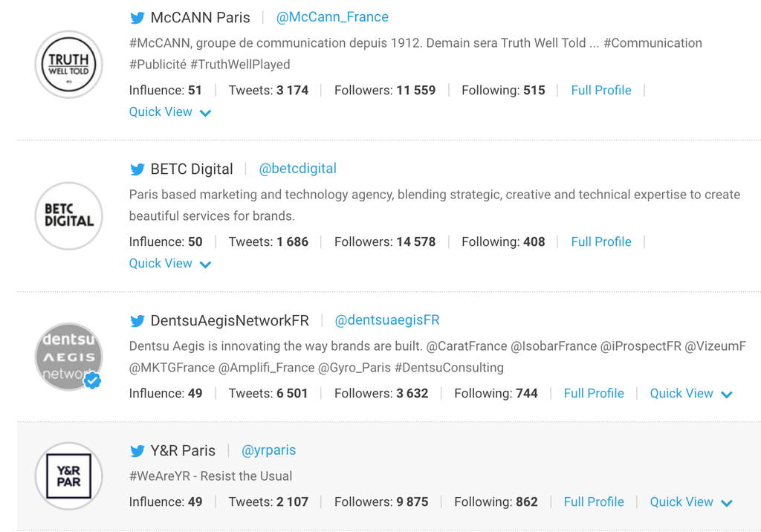Screen dimensions: 761x532
Task: Visit the @dentsuaegisFR handle link
Action: click(387, 320)
